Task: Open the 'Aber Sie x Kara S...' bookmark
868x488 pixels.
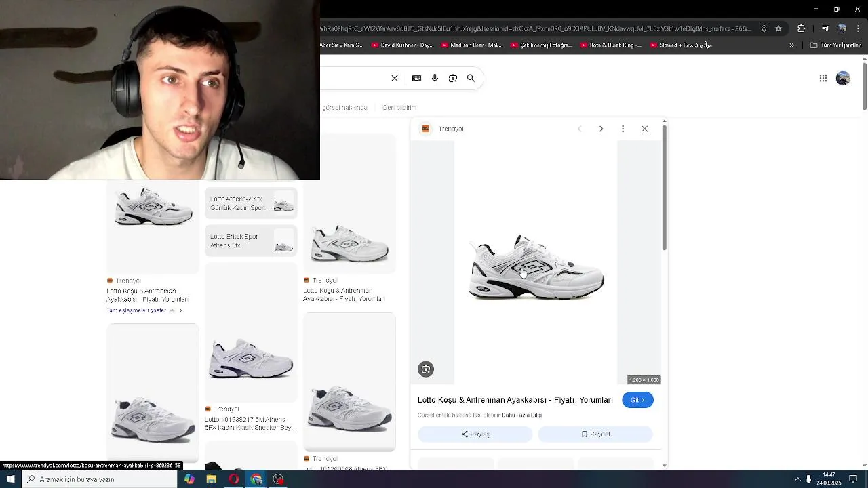Action: click(341, 45)
